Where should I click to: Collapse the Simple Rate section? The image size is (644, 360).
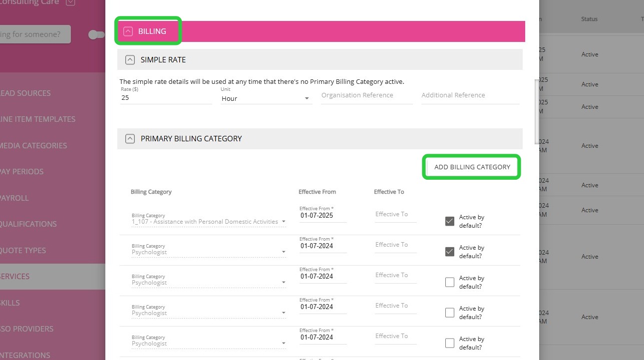pyautogui.click(x=130, y=60)
